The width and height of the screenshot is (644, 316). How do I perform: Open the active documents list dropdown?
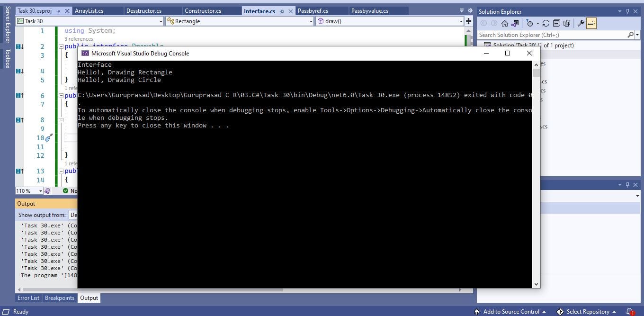[462, 10]
